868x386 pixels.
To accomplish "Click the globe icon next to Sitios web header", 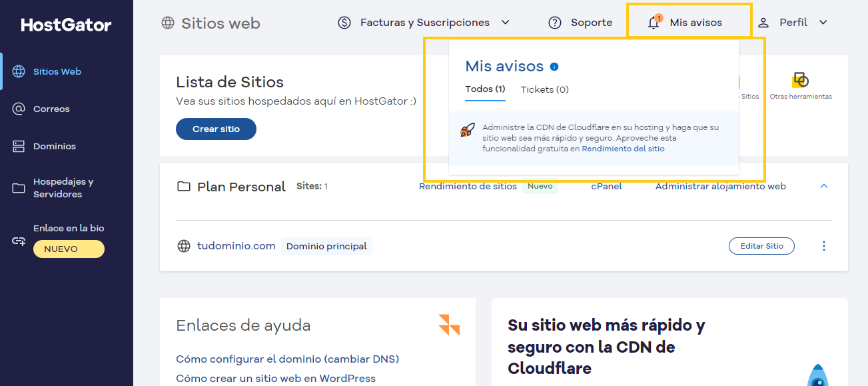I will pyautogui.click(x=168, y=23).
